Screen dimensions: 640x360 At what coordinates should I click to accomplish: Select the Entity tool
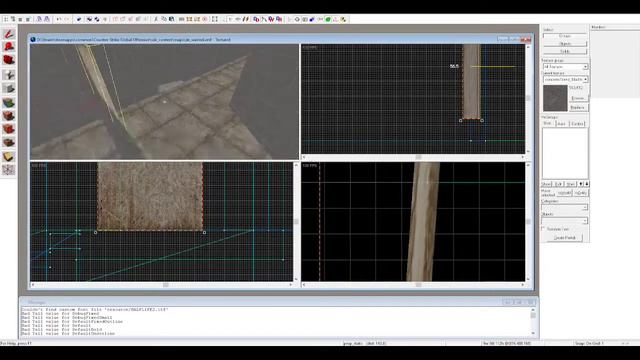(x=9, y=74)
